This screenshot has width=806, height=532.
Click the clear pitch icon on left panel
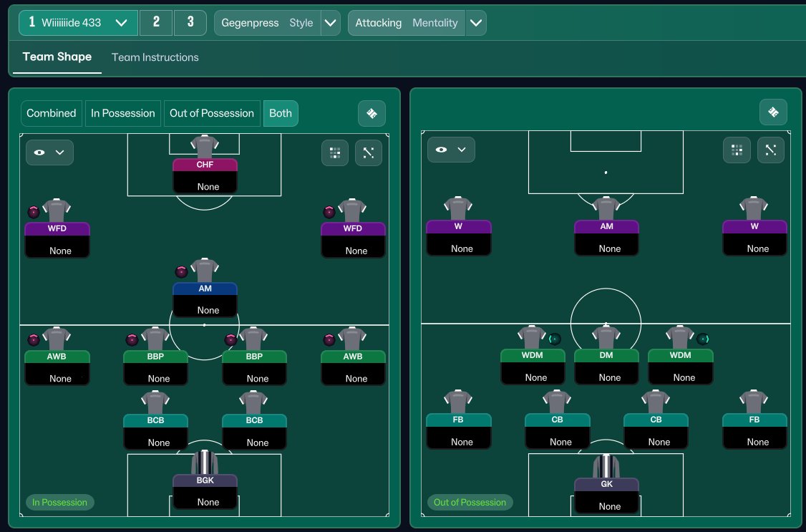click(x=372, y=114)
